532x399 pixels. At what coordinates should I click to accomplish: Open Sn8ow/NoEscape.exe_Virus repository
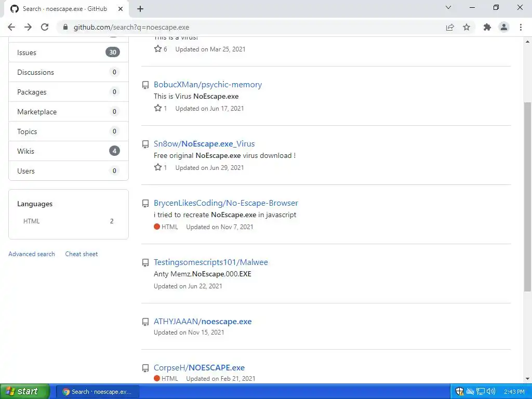pyautogui.click(x=204, y=143)
